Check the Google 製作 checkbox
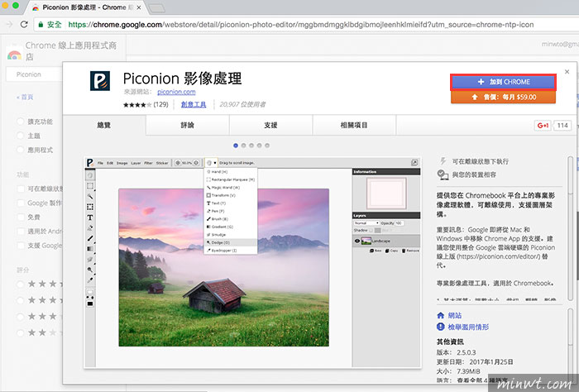The width and height of the screenshot is (579, 392). tap(21, 203)
